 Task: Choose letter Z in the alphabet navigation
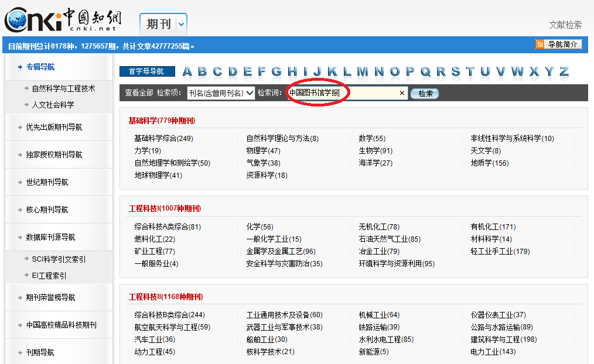click(x=564, y=72)
